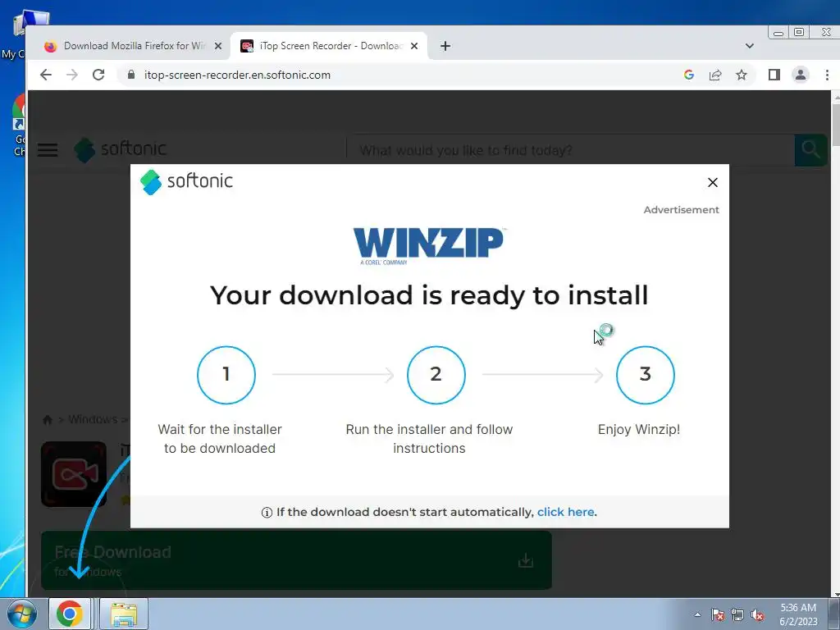Screen dimensions: 840x630
Task: Click the 'Enjoy Winzip!' text
Action: 638,429
